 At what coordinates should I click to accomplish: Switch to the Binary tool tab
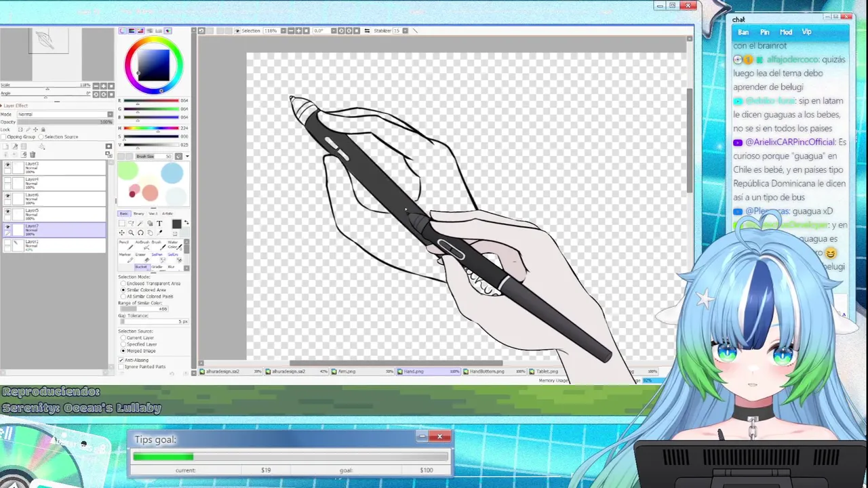point(138,213)
